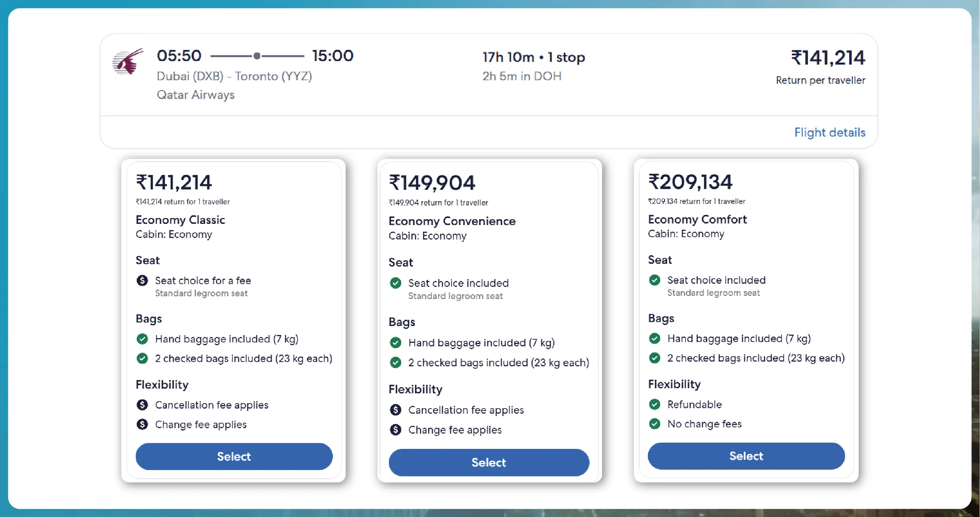Click the change fee dollar icon in Economy Classic
Image resolution: width=980 pixels, height=517 pixels.
(x=143, y=425)
